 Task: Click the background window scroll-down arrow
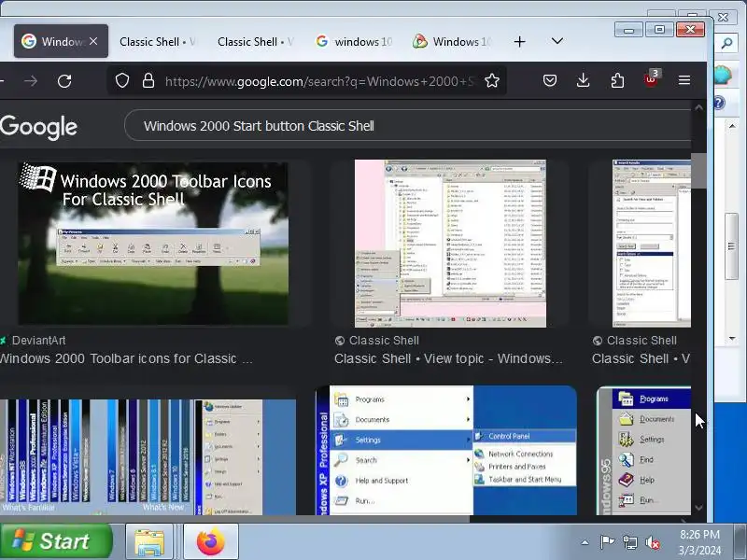732,339
